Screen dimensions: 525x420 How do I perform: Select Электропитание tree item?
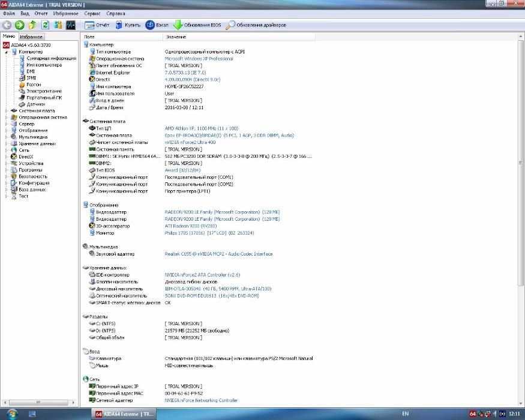tap(44, 91)
